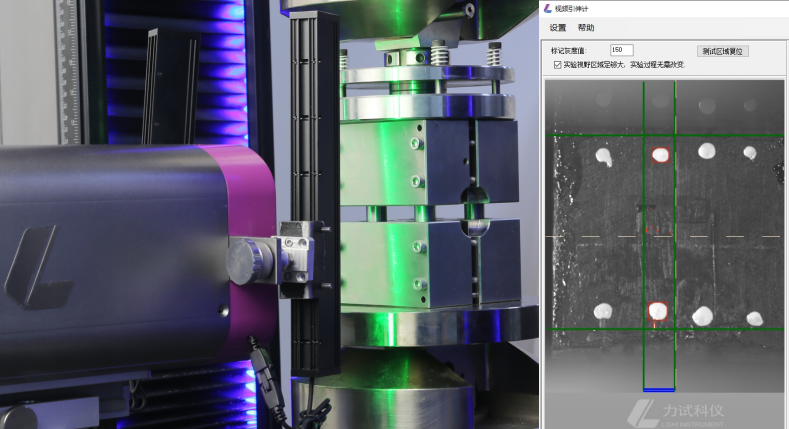This screenshot has height=429, width=789.
Task: Open the 设置 menu
Action: click(x=557, y=27)
